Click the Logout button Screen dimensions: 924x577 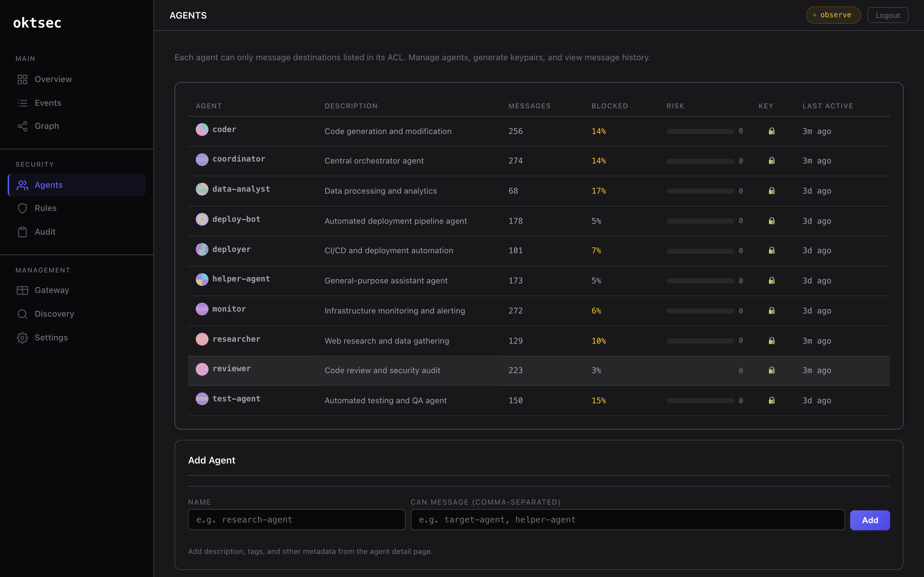click(887, 15)
